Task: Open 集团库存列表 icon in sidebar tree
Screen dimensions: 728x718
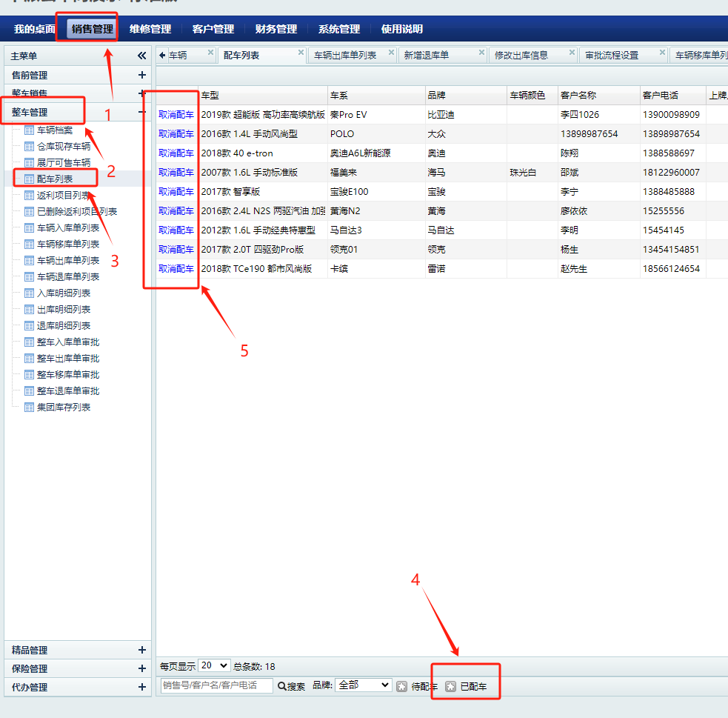Action: coord(30,407)
